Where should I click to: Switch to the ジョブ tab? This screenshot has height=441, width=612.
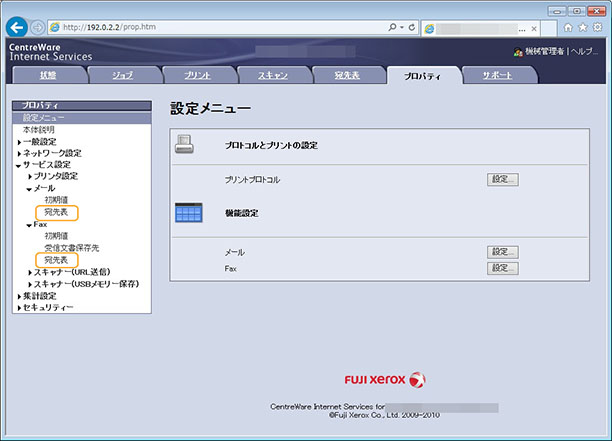[x=122, y=75]
